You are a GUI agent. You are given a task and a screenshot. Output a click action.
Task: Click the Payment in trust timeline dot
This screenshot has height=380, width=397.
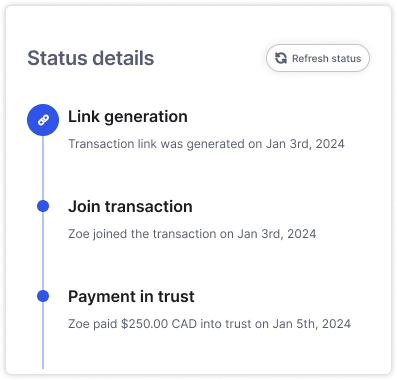[43, 296]
